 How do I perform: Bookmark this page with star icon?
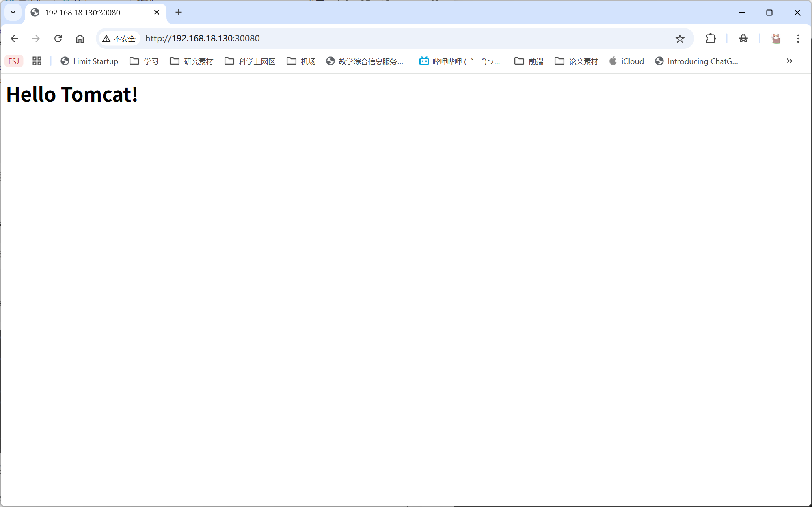coord(680,39)
